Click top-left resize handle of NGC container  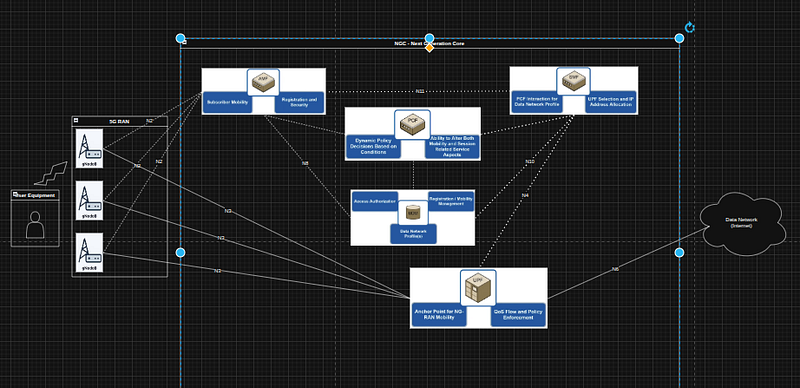tap(180, 38)
